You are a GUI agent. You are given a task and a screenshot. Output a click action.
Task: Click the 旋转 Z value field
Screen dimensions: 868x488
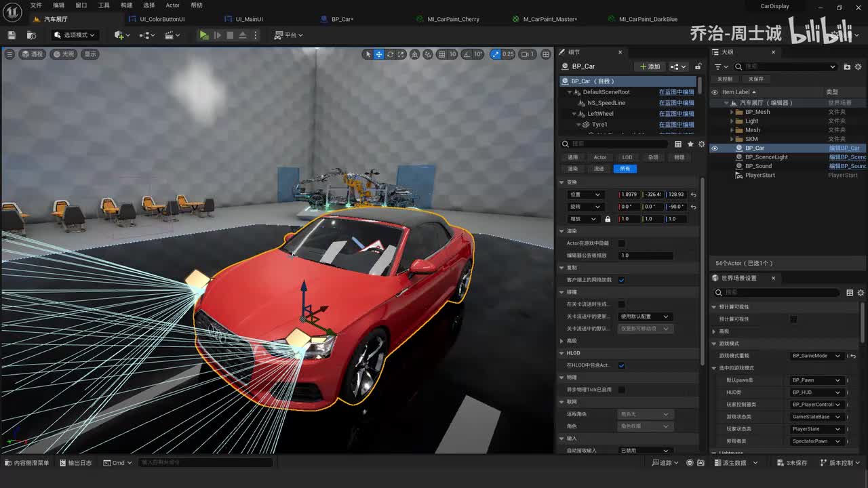click(x=676, y=207)
